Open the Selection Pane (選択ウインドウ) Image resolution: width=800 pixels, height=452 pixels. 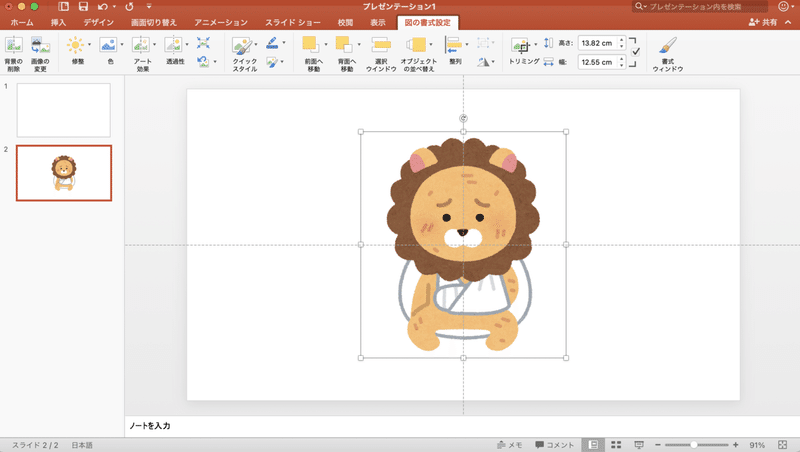tap(381, 45)
